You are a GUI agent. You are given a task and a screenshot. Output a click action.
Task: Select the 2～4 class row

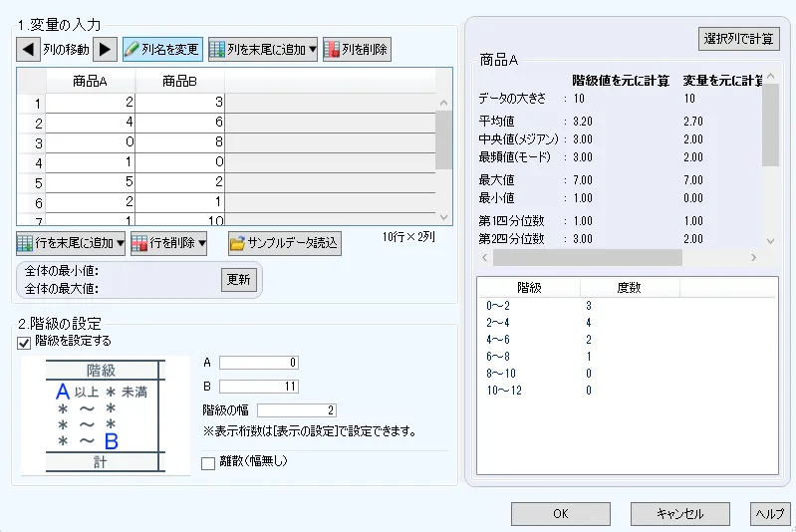[627, 323]
